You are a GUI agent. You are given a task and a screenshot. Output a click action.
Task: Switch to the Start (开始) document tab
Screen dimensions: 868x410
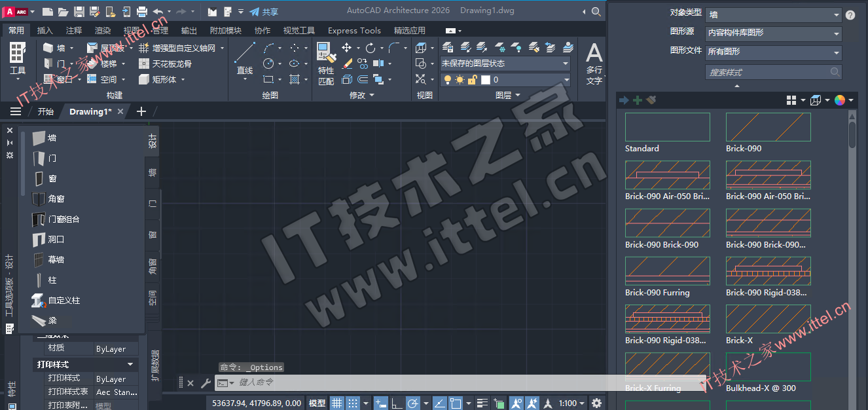point(46,111)
